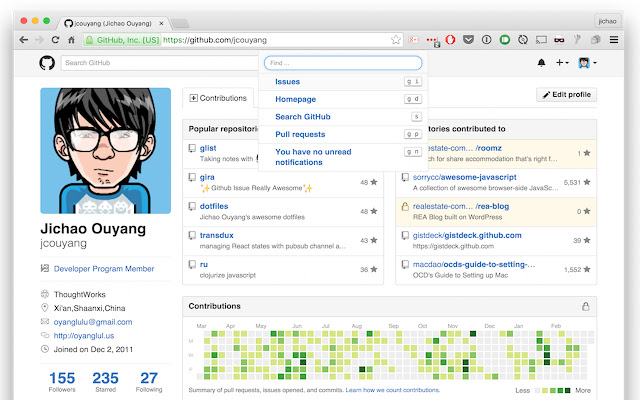Click the GitHub octocat logo

pyautogui.click(x=47, y=63)
